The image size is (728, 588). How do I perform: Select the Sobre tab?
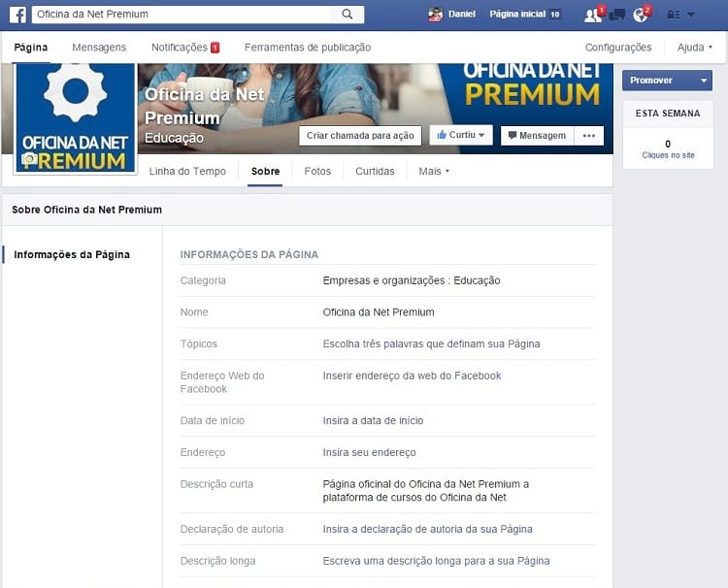pos(265,171)
